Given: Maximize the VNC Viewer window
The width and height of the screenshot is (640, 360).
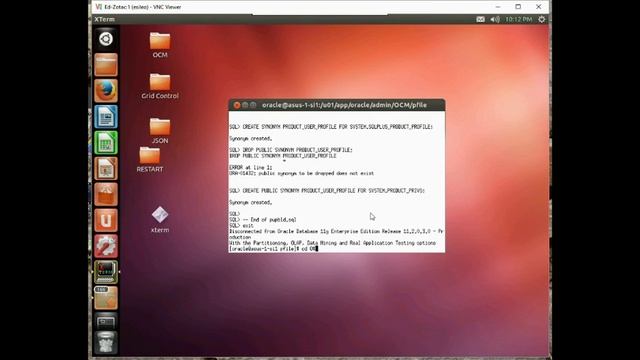Looking at the screenshot, I should click(518, 7).
